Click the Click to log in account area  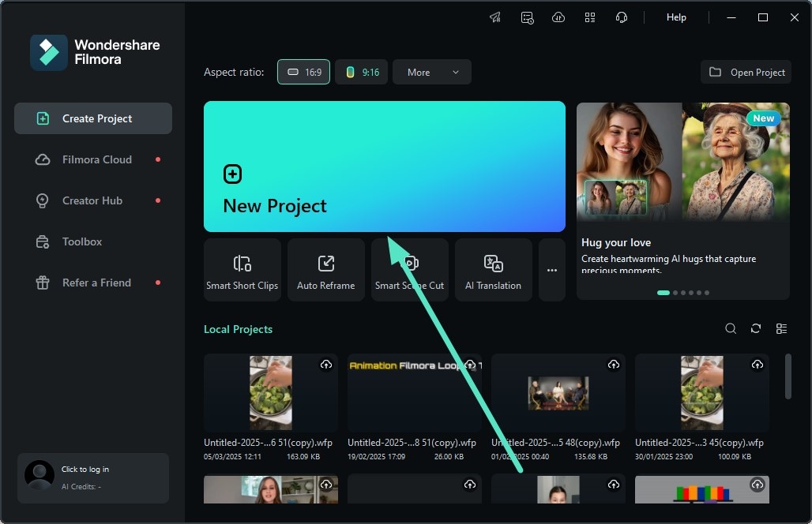coord(93,478)
